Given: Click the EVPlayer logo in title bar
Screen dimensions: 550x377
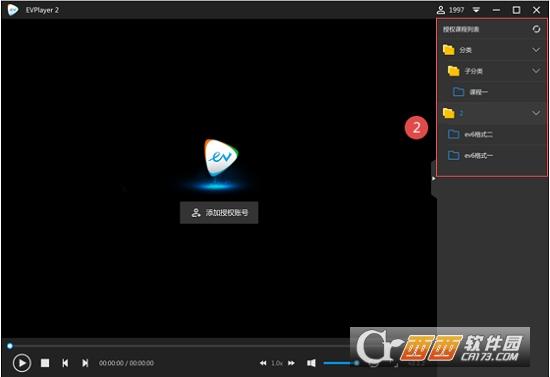Looking at the screenshot, I should (13, 10).
